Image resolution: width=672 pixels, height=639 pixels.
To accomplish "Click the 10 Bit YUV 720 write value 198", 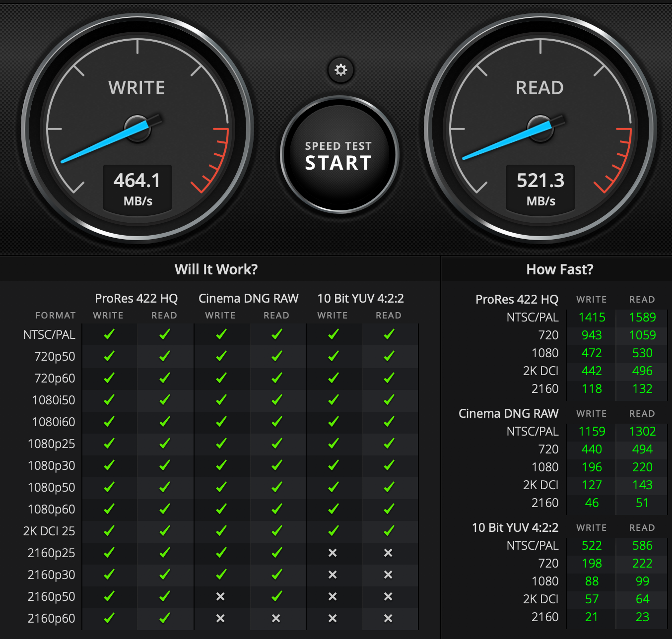I will pyautogui.click(x=592, y=563).
